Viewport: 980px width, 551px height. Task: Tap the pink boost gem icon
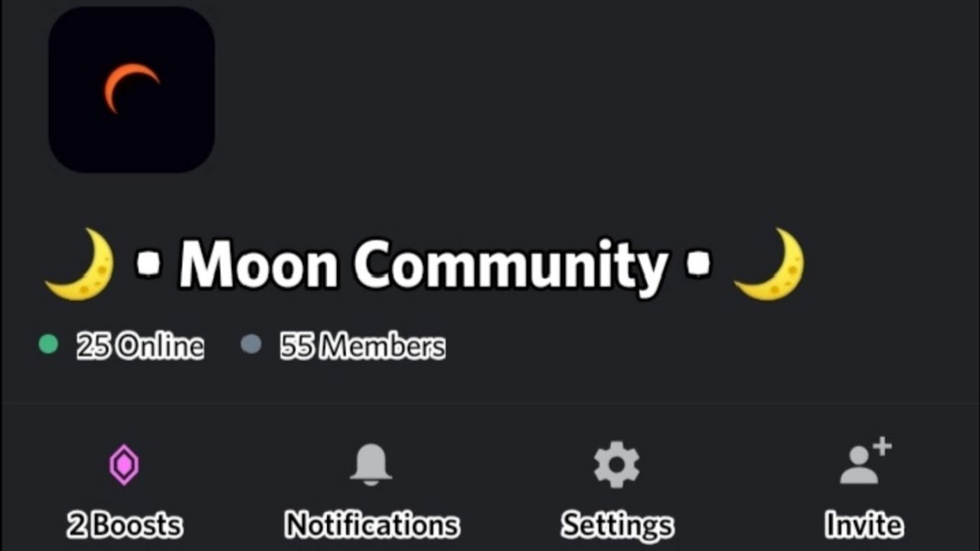[124, 465]
